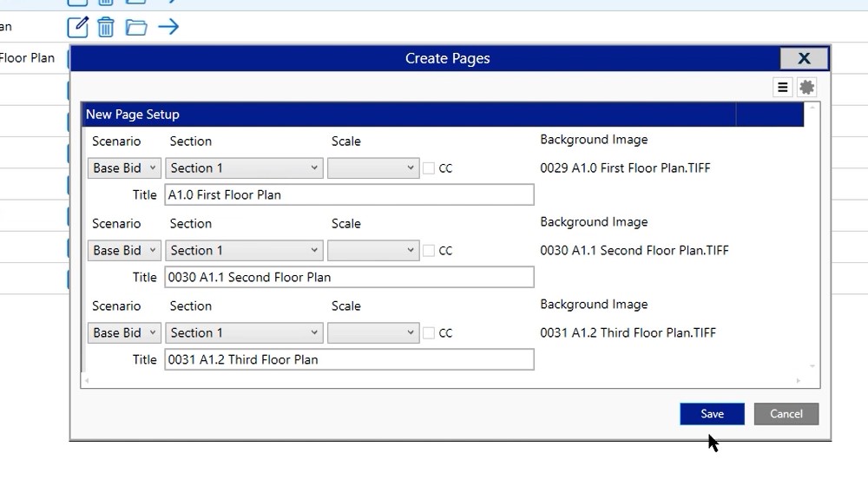Viewport: 868px width, 493px height.
Task: Click the edit pencil icon above the dialog
Action: (x=78, y=27)
